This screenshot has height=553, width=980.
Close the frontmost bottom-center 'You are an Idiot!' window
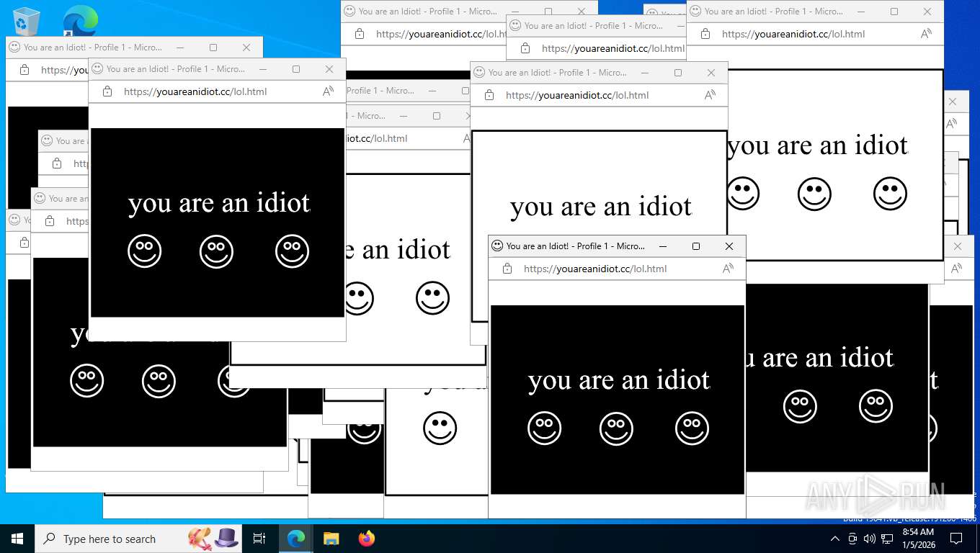tap(729, 246)
